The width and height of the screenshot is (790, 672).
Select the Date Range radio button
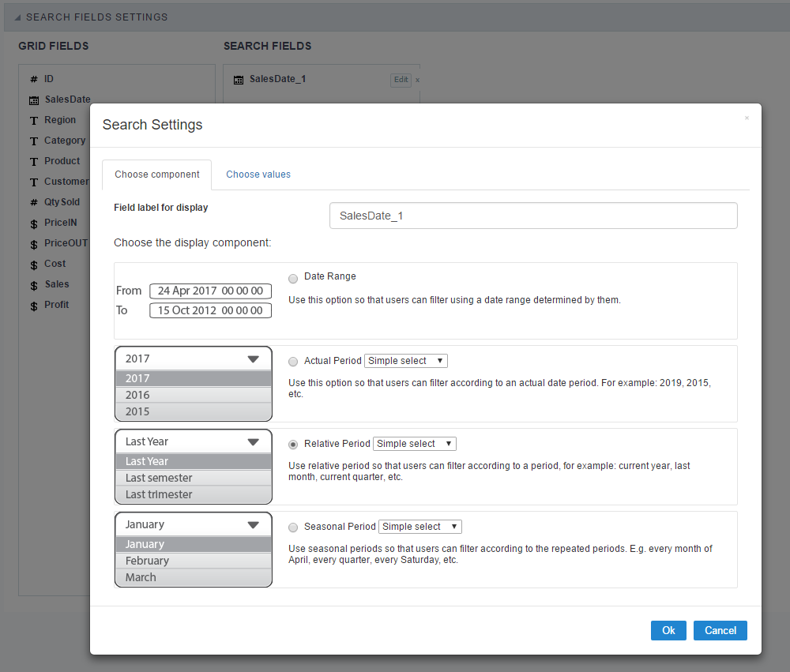click(293, 279)
